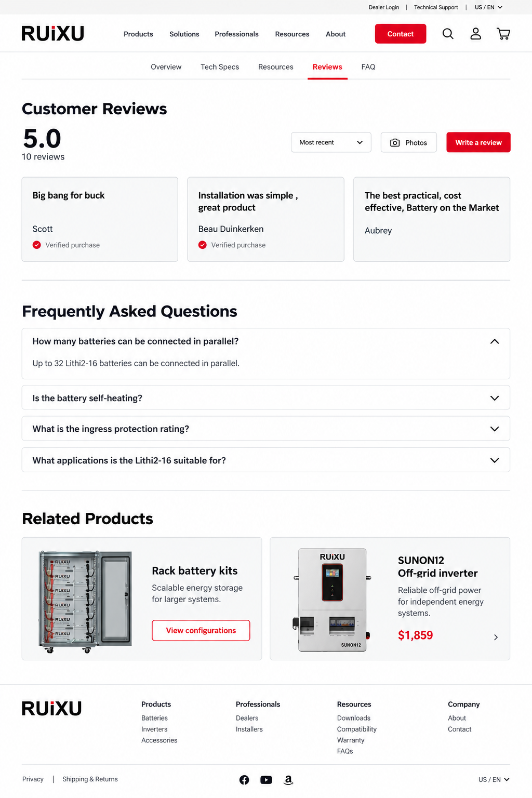The width and height of the screenshot is (532, 798).
Task: Open the SUNON12 inverter product image
Action: pos(332,600)
